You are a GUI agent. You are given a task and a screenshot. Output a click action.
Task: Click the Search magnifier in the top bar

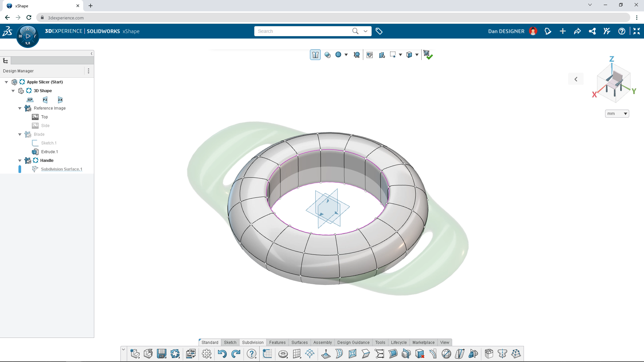(355, 31)
